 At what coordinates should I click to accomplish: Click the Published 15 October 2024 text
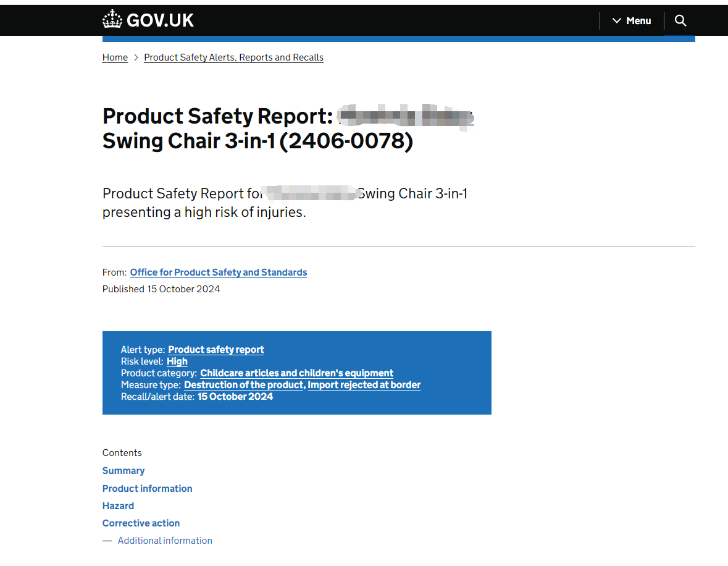(x=161, y=289)
